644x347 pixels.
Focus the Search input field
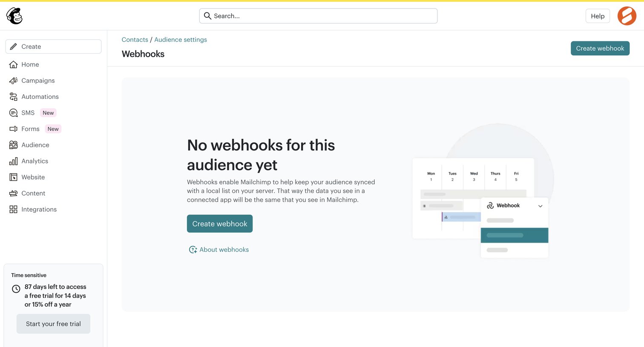318,16
